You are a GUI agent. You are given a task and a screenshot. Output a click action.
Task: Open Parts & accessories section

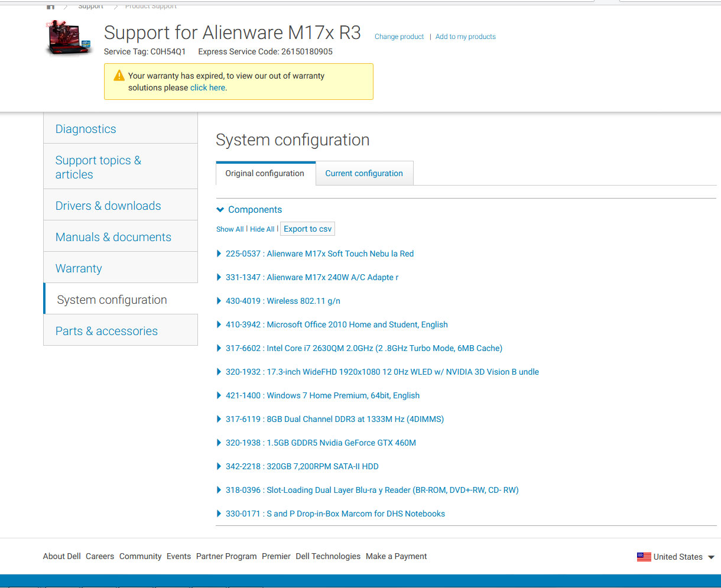click(x=121, y=331)
